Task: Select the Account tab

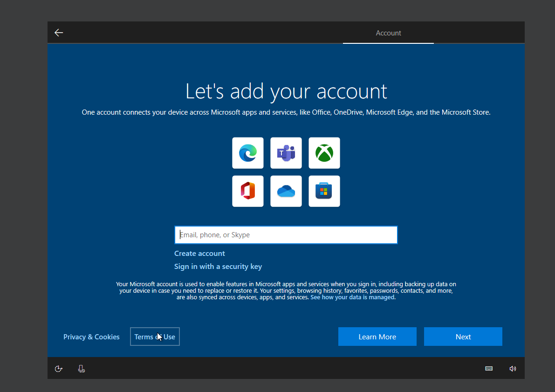Action: coord(388,33)
